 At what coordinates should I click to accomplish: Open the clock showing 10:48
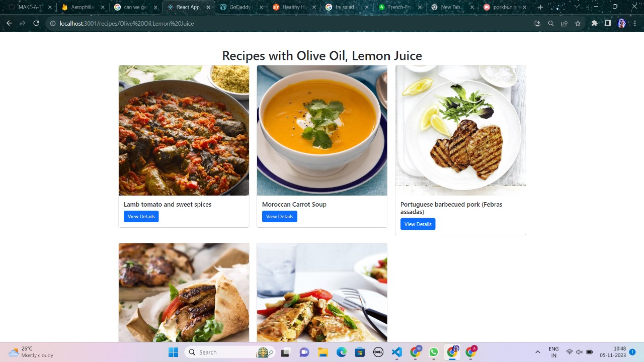613,352
